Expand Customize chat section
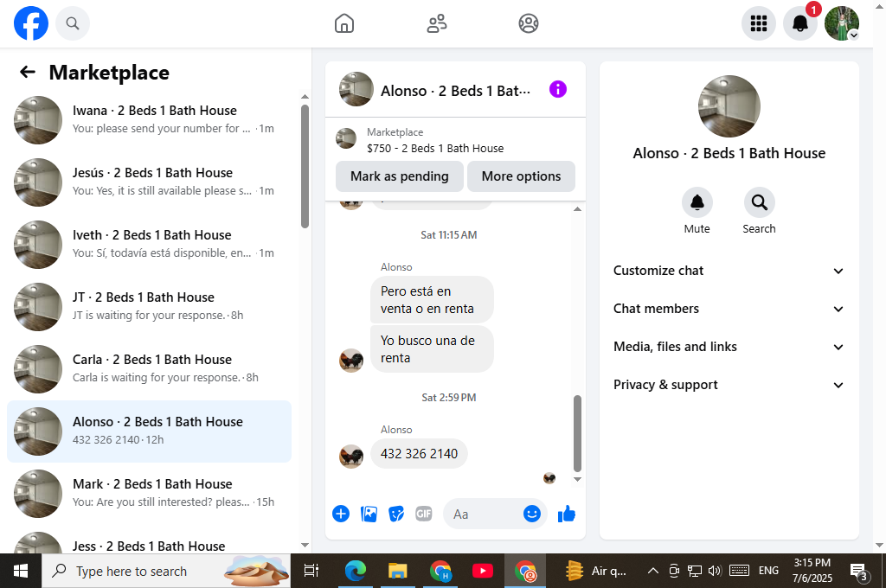This screenshot has height=588, width=886. (729, 271)
